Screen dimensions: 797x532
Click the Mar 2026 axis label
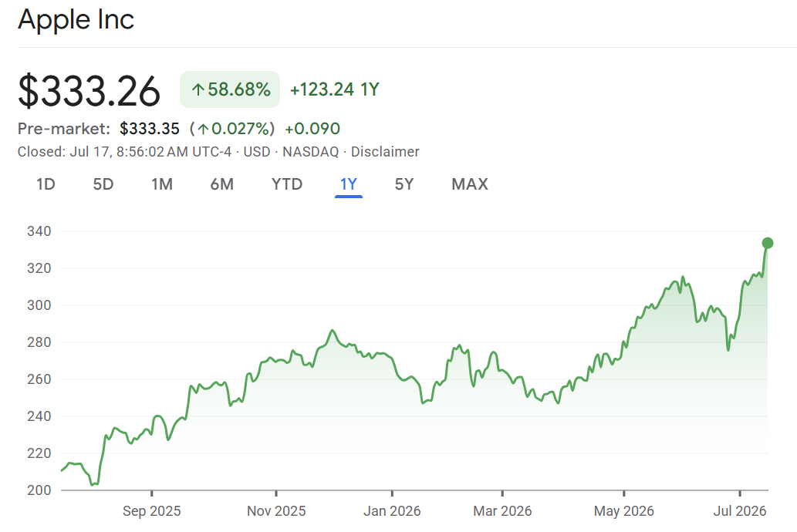click(502, 511)
